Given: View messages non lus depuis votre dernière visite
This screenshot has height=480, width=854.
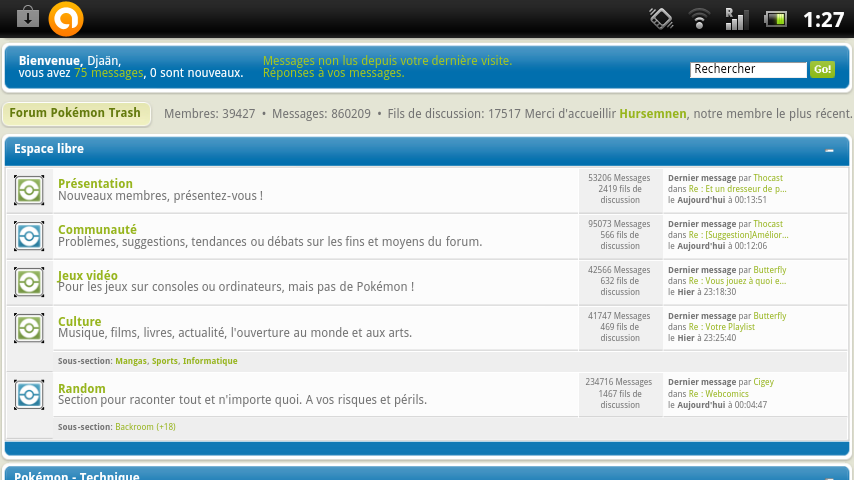Looking at the screenshot, I should pos(387,60).
